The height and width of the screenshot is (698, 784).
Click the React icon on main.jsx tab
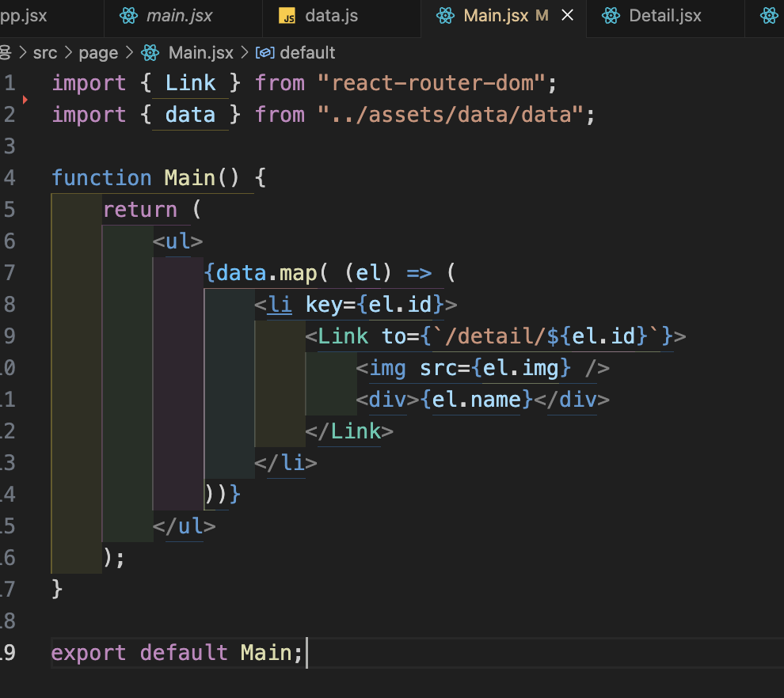128,16
